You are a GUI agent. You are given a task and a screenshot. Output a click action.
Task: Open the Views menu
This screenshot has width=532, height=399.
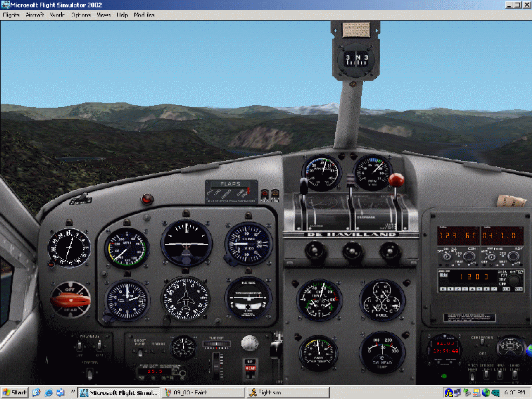pos(104,15)
